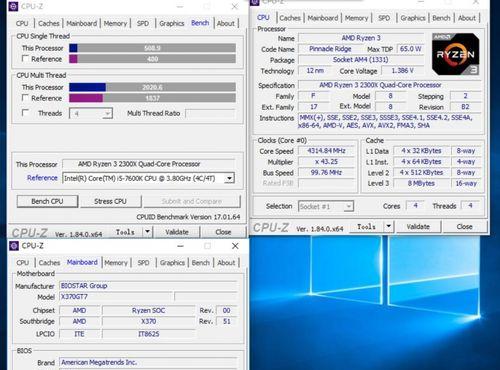The image size is (500, 370).
Task: Click the Bench CPU button
Action: pyautogui.click(x=48, y=201)
